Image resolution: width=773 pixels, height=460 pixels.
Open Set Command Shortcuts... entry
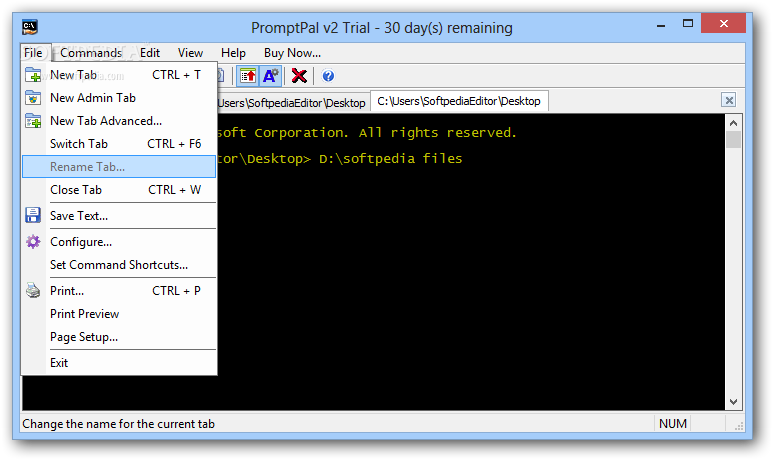point(119,265)
